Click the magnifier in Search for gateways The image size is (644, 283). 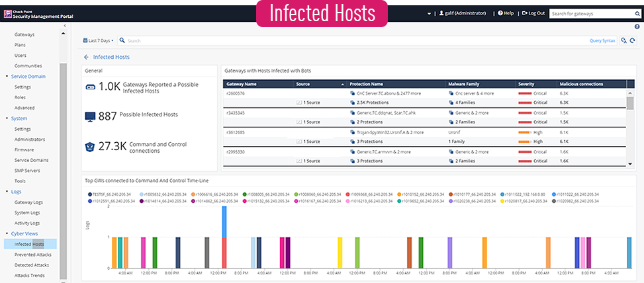pos(637,13)
